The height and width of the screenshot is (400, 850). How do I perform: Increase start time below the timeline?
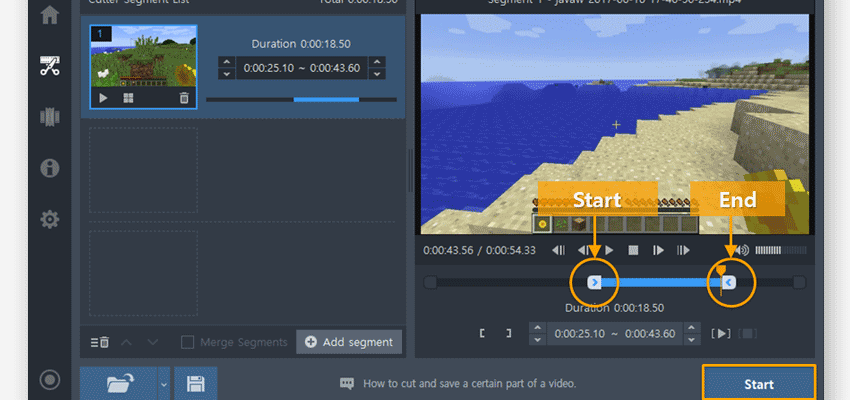[537, 327]
